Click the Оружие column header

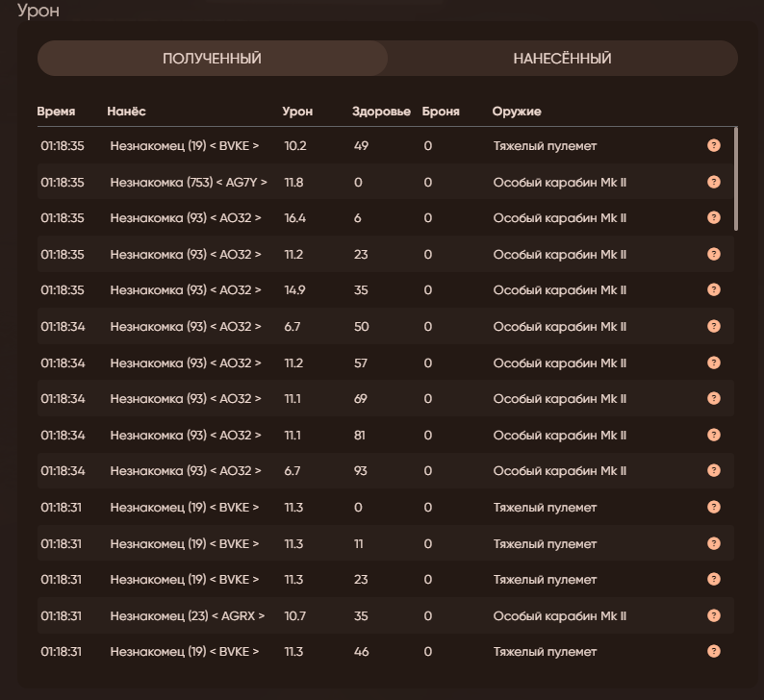click(x=517, y=112)
